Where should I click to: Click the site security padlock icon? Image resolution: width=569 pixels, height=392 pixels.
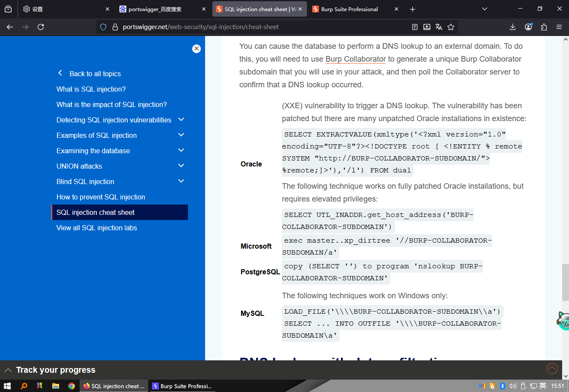(x=115, y=27)
